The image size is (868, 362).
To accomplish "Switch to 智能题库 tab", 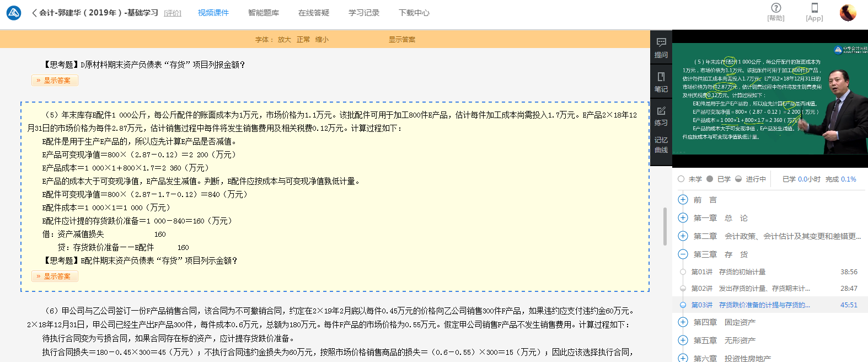I will click(x=264, y=13).
